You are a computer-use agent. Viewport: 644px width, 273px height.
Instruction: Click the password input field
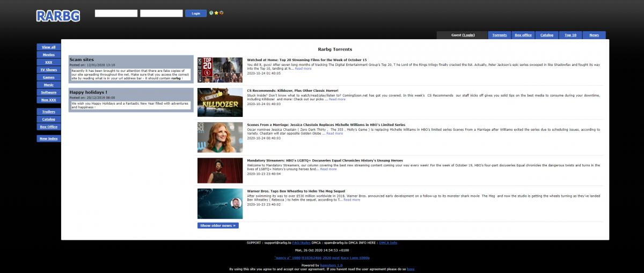pyautogui.click(x=161, y=13)
